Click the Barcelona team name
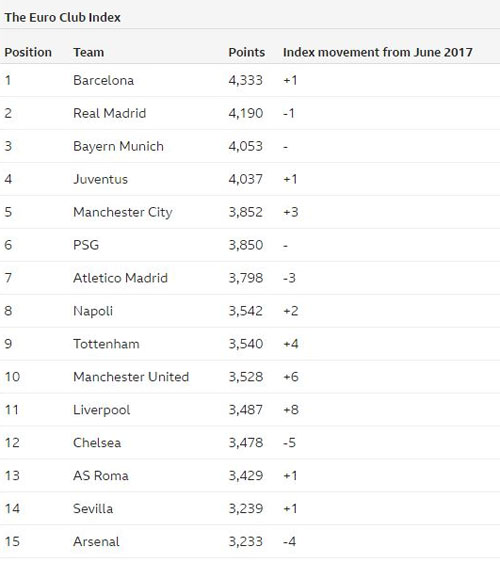500x563 pixels. pyautogui.click(x=104, y=80)
